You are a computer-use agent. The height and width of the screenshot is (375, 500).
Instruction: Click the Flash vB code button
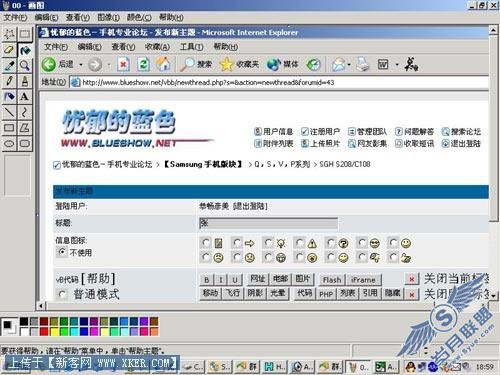[x=332, y=280]
